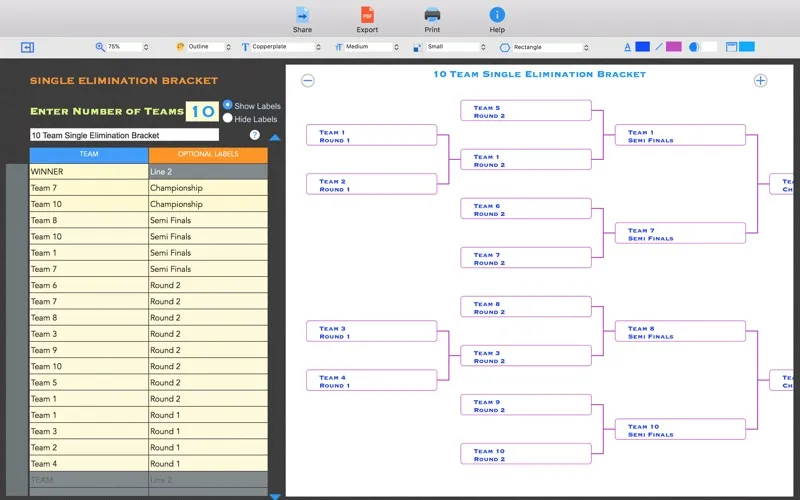Click the palette icon beside Outline

[x=180, y=47]
